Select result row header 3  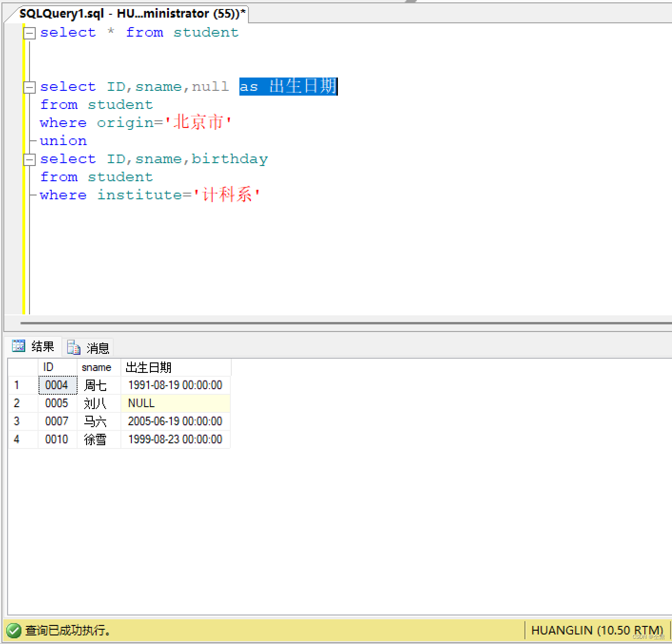pos(23,421)
